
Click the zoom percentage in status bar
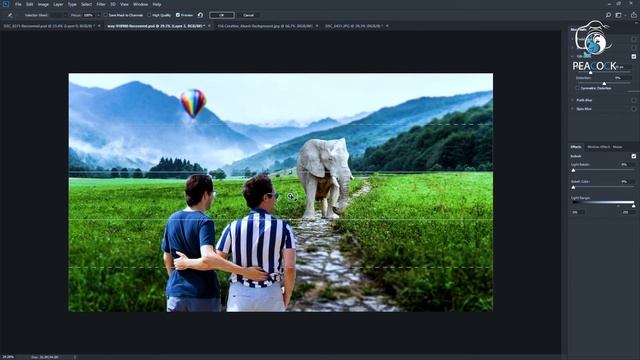[x=8, y=357]
